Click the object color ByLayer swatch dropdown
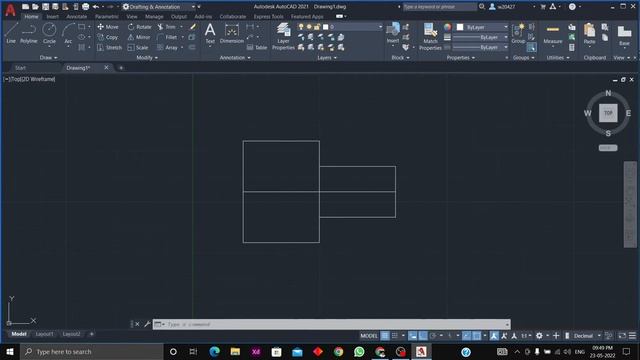Screen dimensions: 640x360 pyautogui.click(x=482, y=27)
